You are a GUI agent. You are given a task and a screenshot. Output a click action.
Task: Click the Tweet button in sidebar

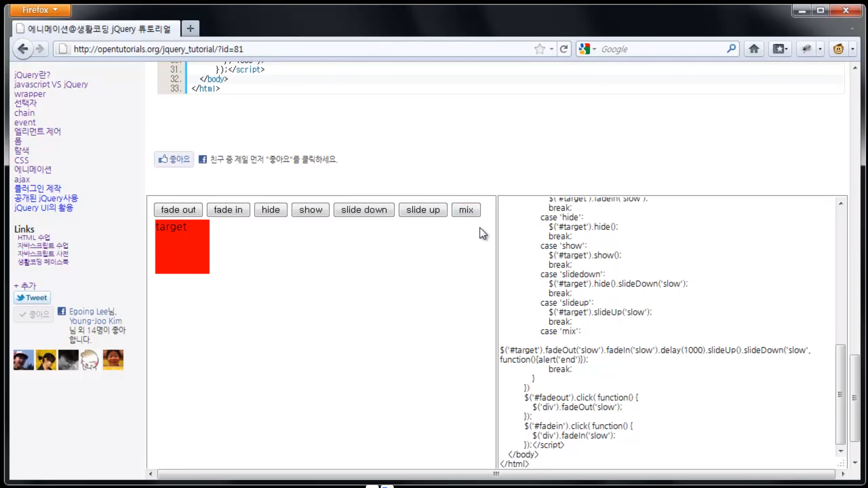click(32, 298)
